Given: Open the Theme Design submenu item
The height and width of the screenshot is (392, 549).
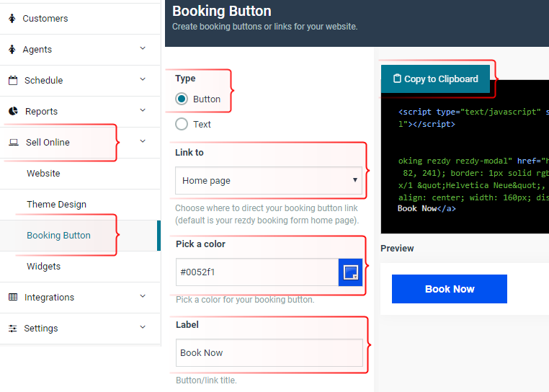Looking at the screenshot, I should (x=80, y=204).
